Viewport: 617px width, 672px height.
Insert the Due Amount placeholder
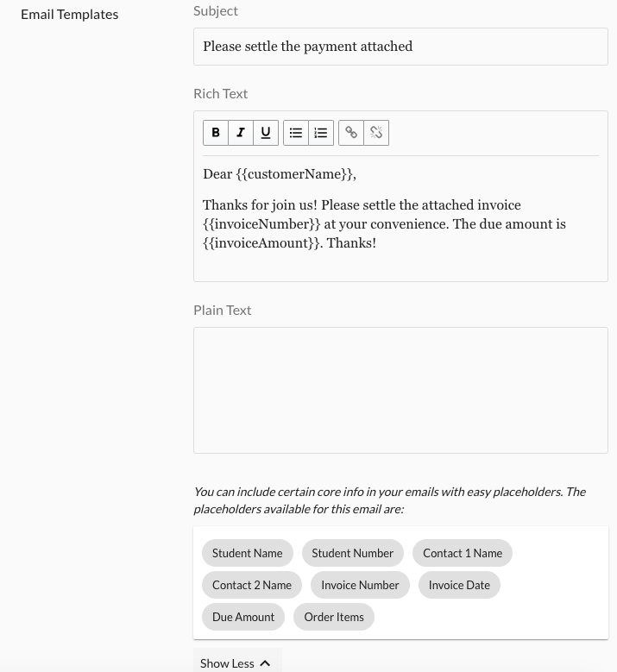click(x=243, y=617)
